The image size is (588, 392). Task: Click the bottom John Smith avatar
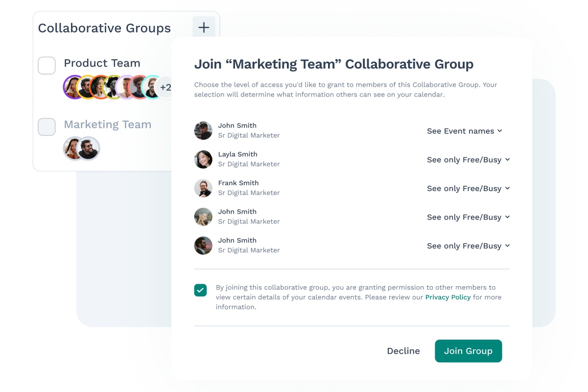click(x=203, y=245)
